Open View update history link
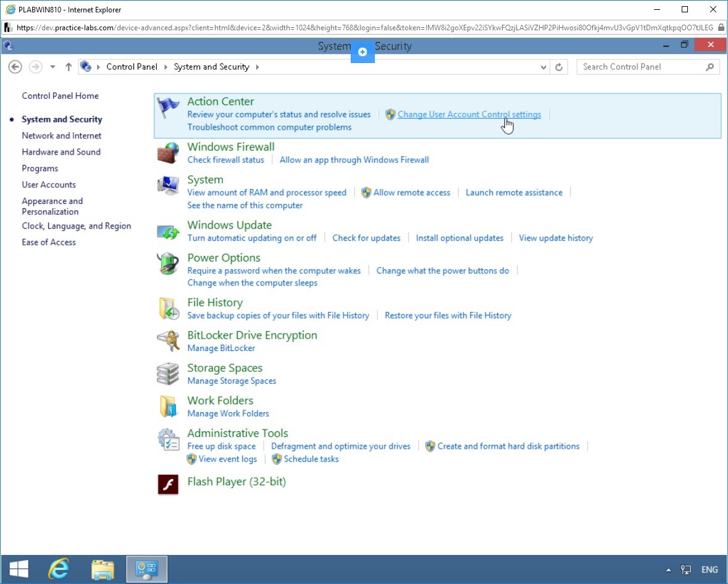The width and height of the screenshot is (728, 584). click(x=556, y=238)
